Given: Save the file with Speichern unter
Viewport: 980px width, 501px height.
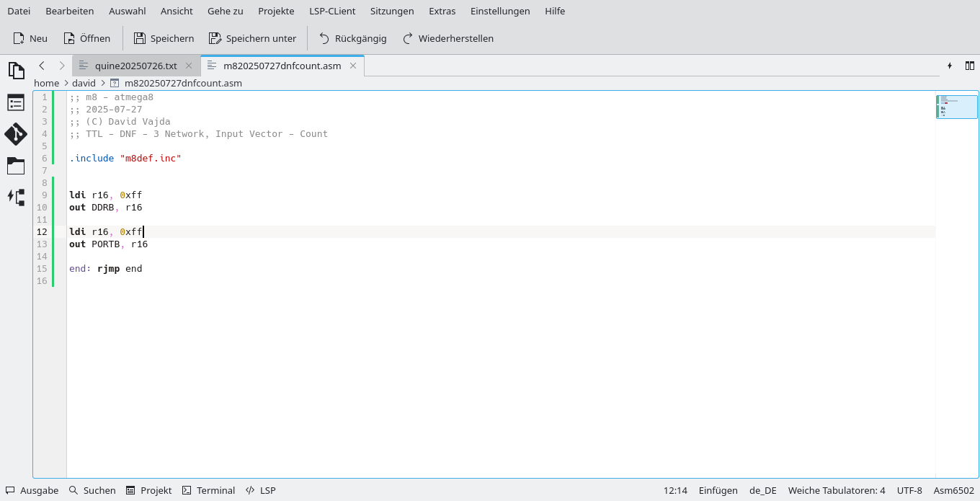Looking at the screenshot, I should pos(252,38).
